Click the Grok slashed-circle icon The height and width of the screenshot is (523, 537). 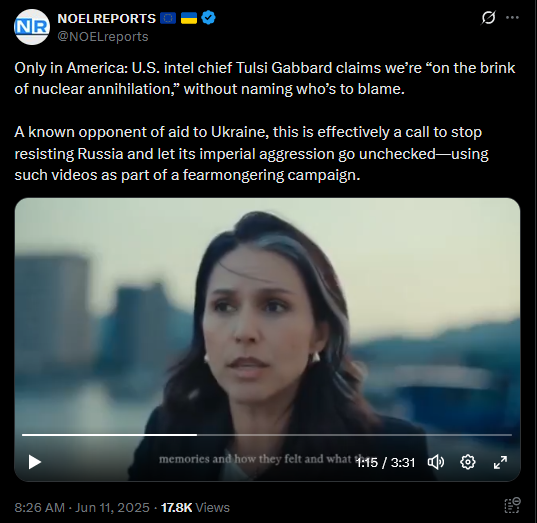point(488,17)
